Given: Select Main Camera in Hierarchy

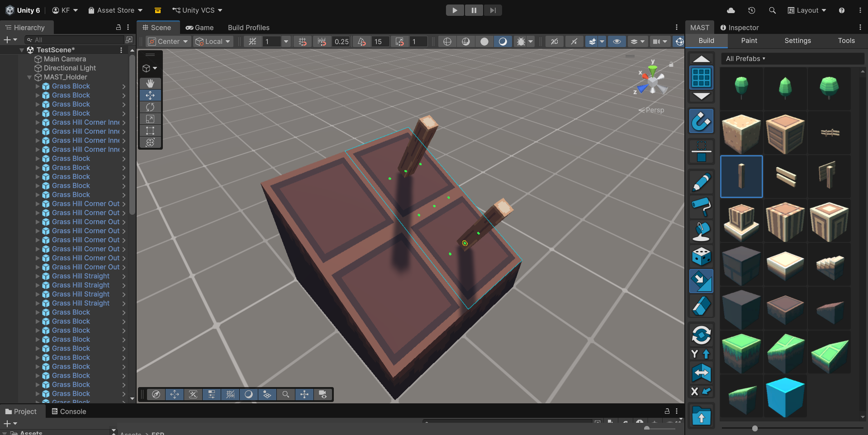Looking at the screenshot, I should pyautogui.click(x=65, y=59).
